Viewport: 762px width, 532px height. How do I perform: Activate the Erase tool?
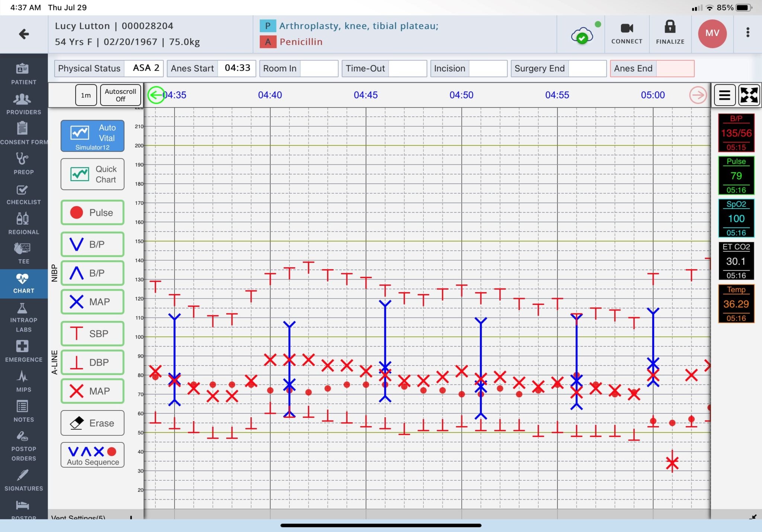(x=92, y=423)
